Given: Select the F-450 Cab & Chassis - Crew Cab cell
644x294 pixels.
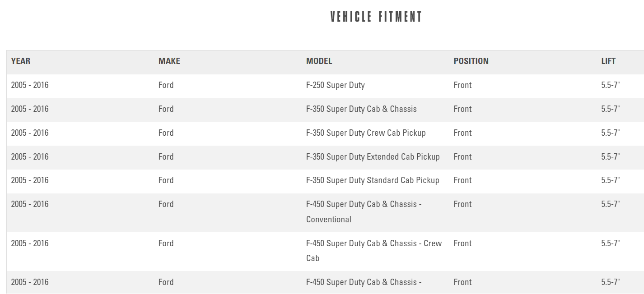Looking at the screenshot, I should [x=373, y=250].
